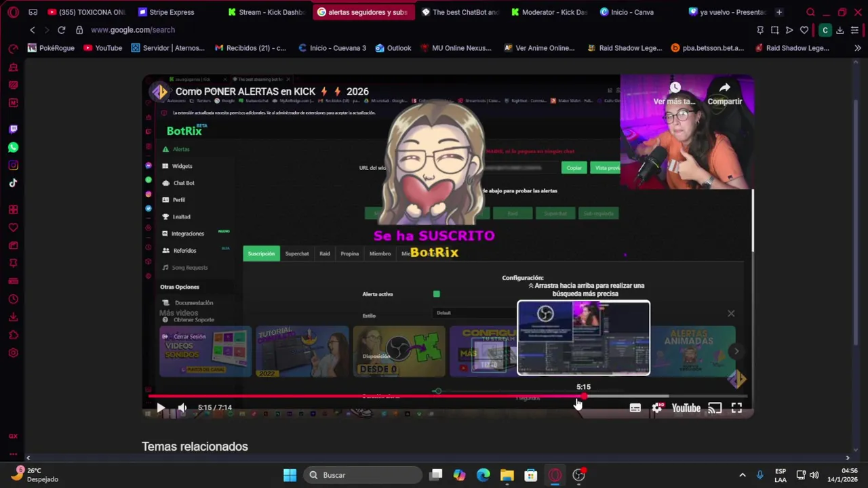Mute the video volume
868x488 pixels.
coord(182,407)
